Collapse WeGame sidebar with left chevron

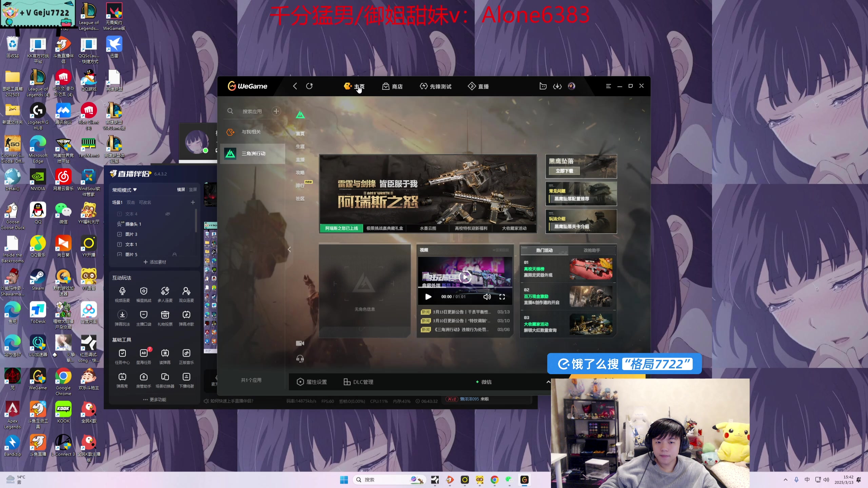pos(289,249)
